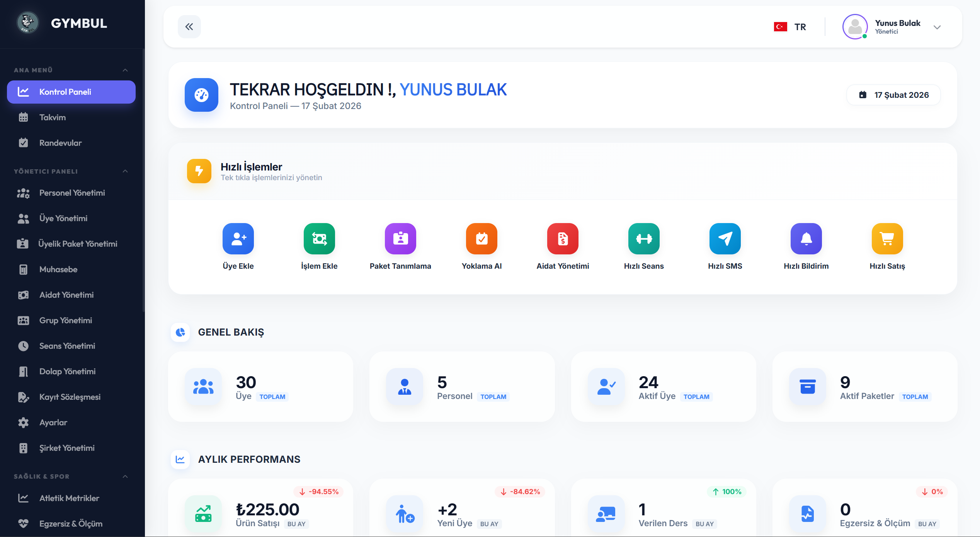Collapse the SAĞLIK & SPOR section
Viewport: 980px width, 537px height.
(x=124, y=476)
